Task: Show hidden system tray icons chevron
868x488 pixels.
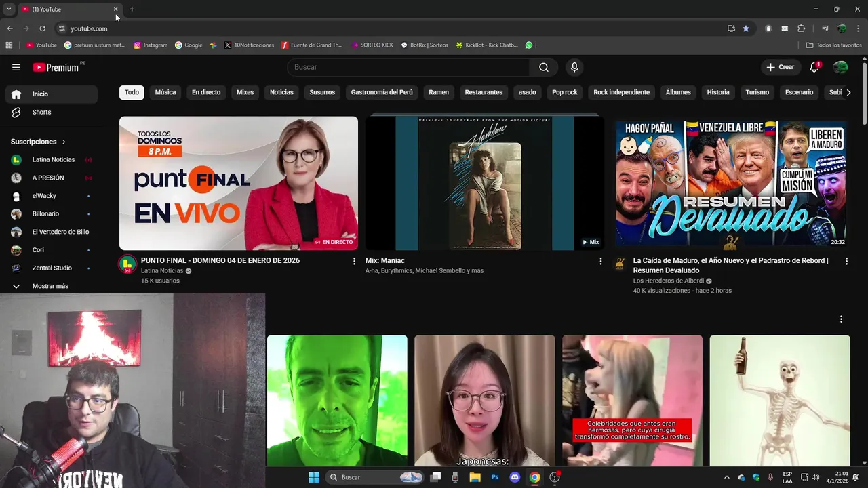Action: point(726,477)
